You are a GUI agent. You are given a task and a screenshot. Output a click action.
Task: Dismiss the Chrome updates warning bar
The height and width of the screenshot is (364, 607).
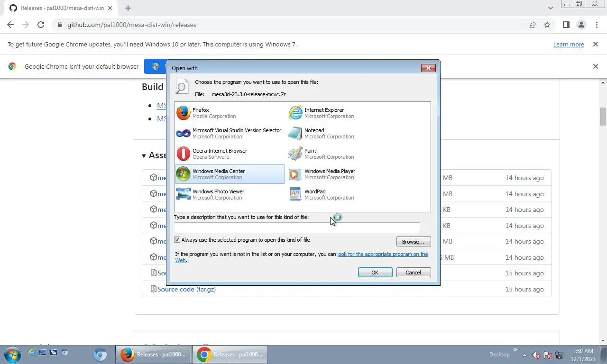pos(595,44)
